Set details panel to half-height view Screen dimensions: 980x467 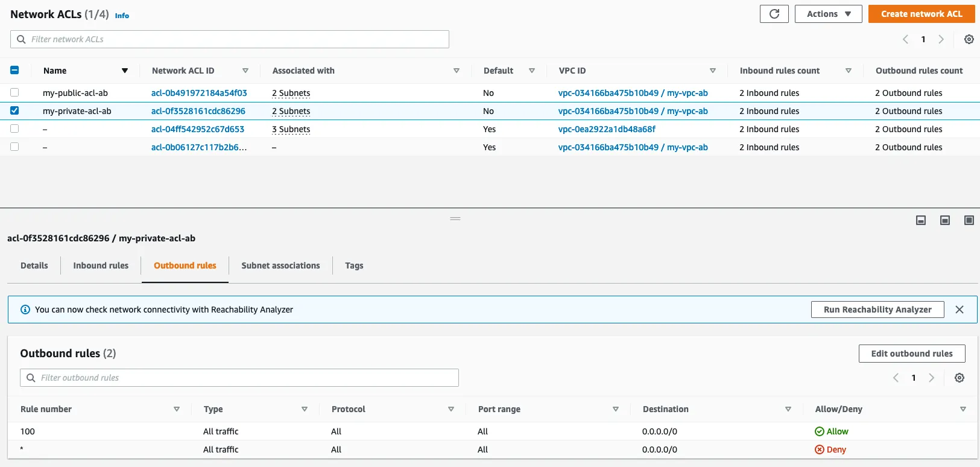coord(944,220)
